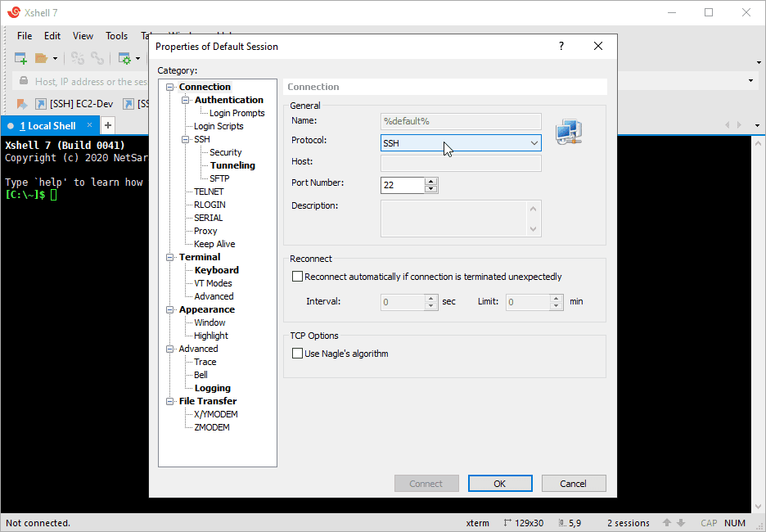Enable Reconnect automatically checkbox
This screenshot has width=766, height=532.
pyautogui.click(x=298, y=277)
